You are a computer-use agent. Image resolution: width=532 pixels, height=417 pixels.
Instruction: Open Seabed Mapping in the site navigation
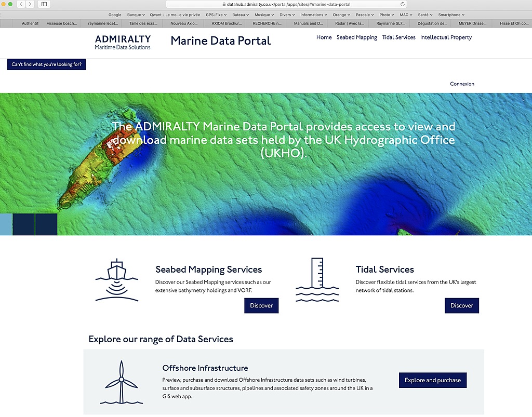coord(357,37)
